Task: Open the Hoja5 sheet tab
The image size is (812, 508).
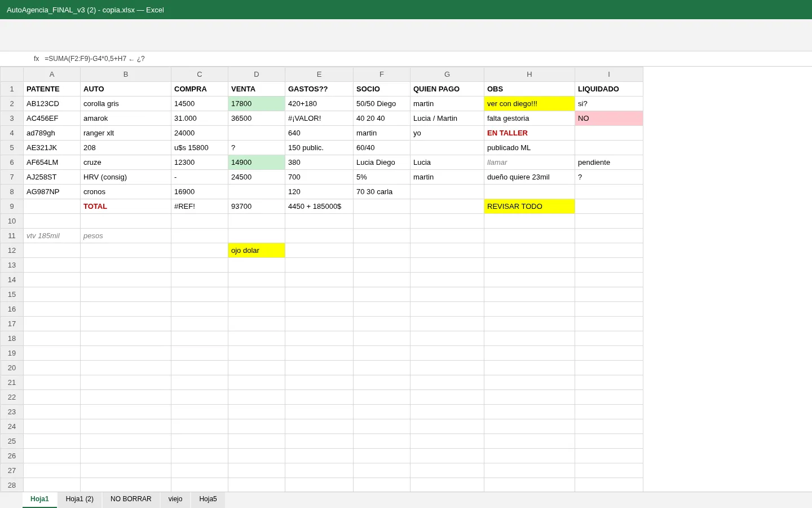Action: click(208, 500)
